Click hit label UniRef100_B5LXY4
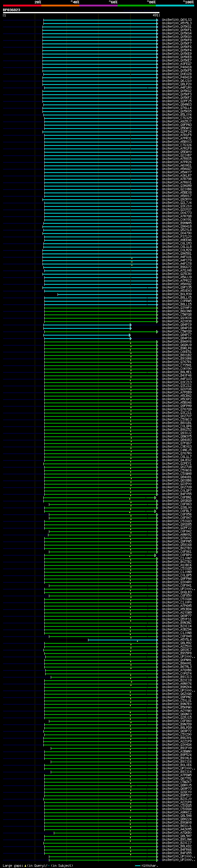Viewport: 197px width, 868px height. [x=177, y=115]
